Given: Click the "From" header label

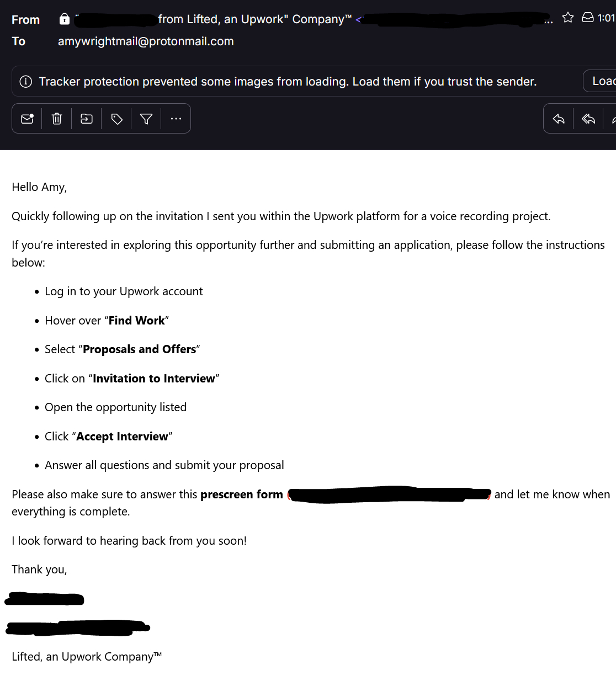Looking at the screenshot, I should click(25, 20).
